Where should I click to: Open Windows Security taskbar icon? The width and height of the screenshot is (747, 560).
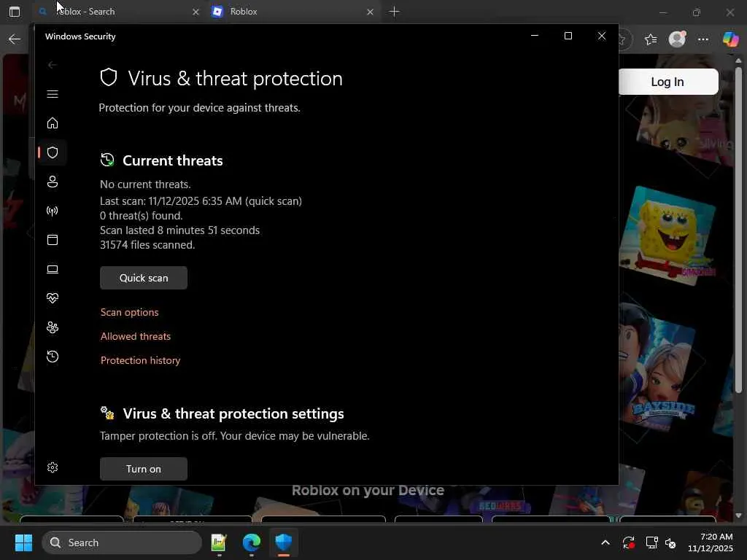pyautogui.click(x=284, y=542)
